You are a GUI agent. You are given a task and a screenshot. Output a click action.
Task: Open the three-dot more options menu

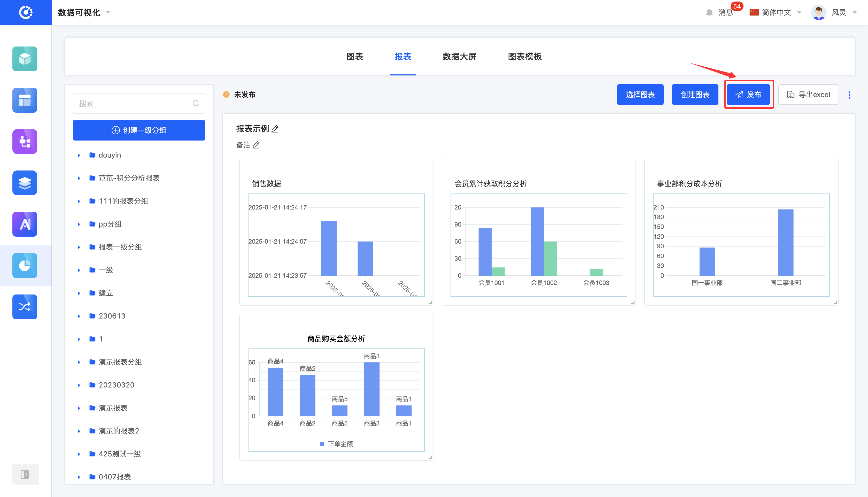[x=849, y=95]
